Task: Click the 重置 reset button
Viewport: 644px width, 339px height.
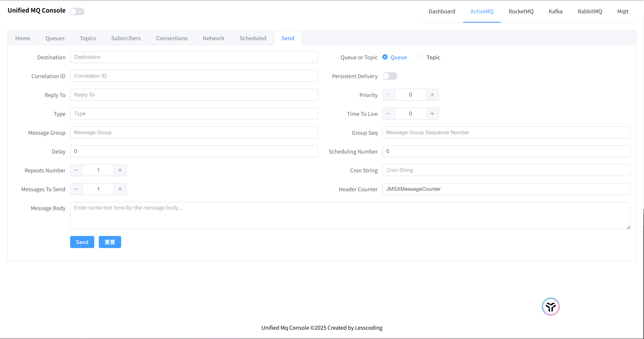Action: pyautogui.click(x=110, y=242)
